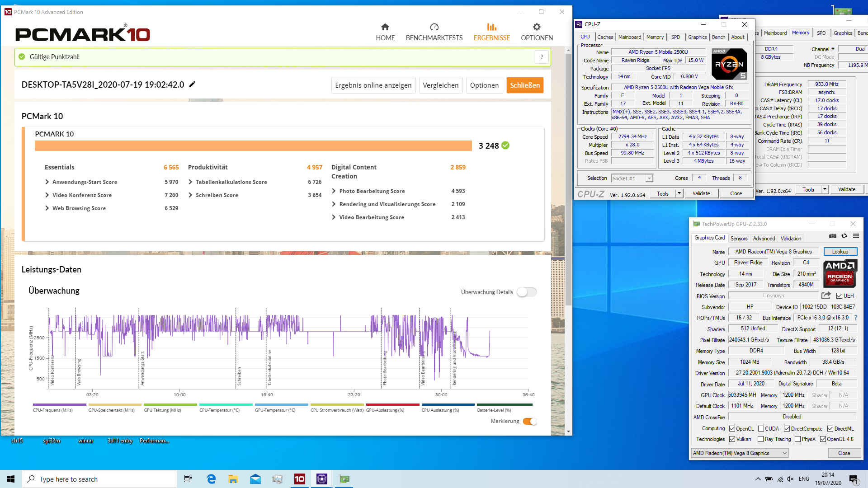Open GPU-Z hamburger menu
The image size is (868, 488).
tap(856, 236)
